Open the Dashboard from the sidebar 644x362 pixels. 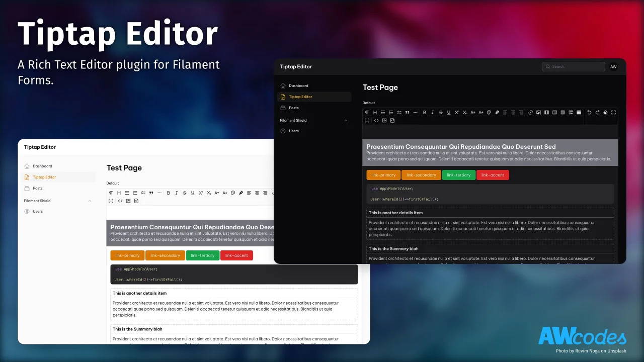(298, 85)
